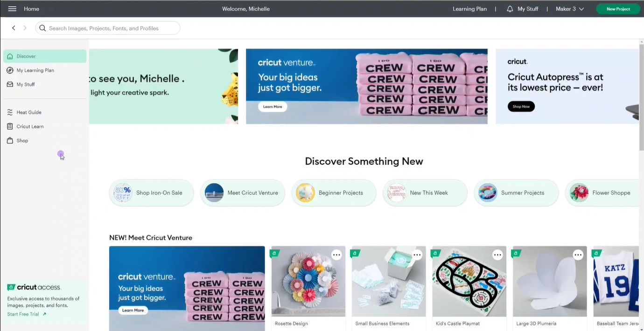Expand options on Large 3D Plumeria card
This screenshot has height=331, width=644.
tap(578, 255)
